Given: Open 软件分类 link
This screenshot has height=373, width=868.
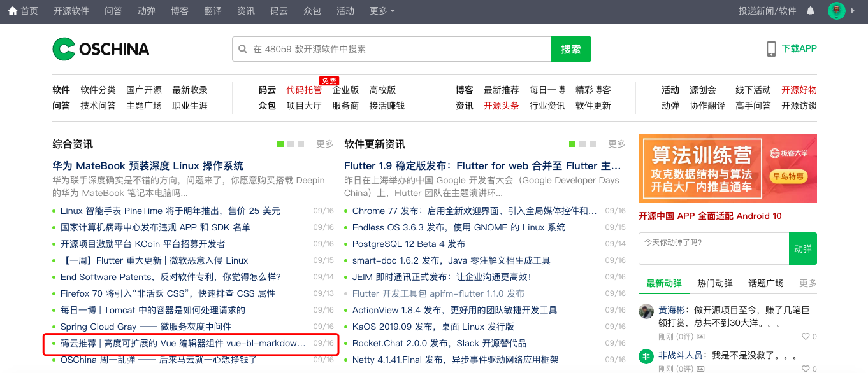Looking at the screenshot, I should [98, 90].
